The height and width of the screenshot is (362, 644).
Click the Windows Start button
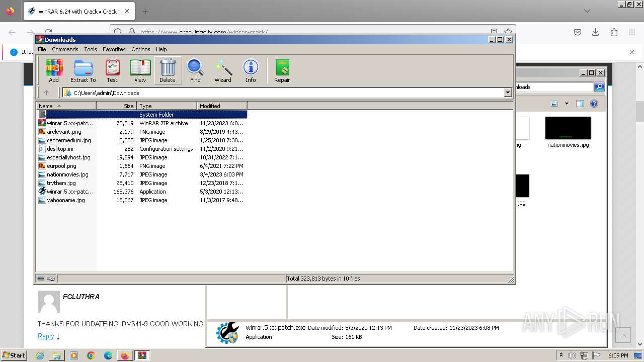click(x=14, y=355)
